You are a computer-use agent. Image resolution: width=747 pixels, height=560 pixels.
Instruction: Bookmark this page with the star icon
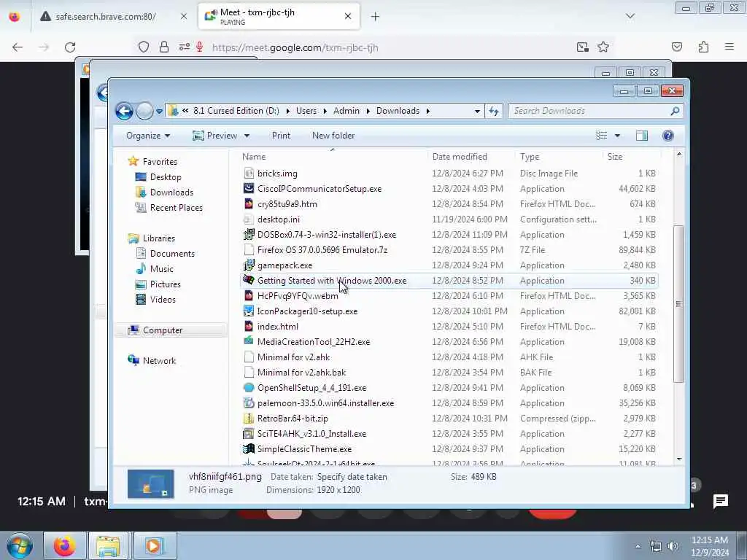pyautogui.click(x=603, y=47)
